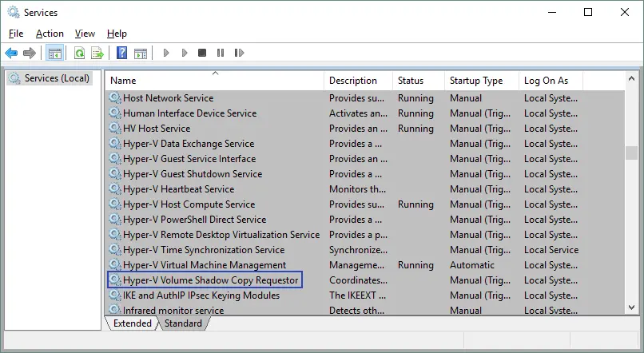Click the Export List toolbar icon
The width and height of the screenshot is (644, 353).
coord(97,53)
